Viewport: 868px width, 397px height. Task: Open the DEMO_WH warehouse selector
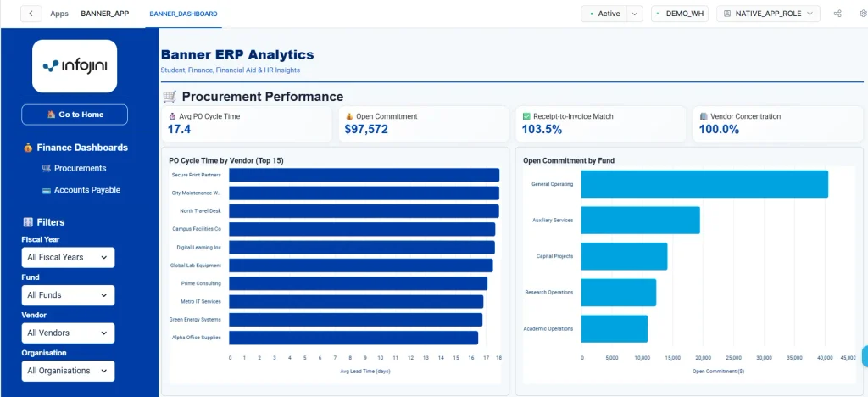[x=679, y=14]
